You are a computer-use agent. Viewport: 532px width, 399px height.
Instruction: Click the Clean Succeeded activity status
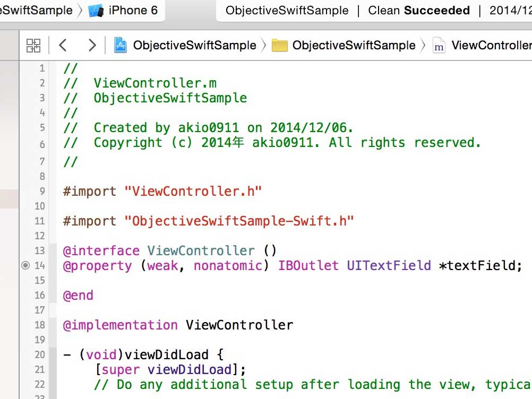click(419, 11)
